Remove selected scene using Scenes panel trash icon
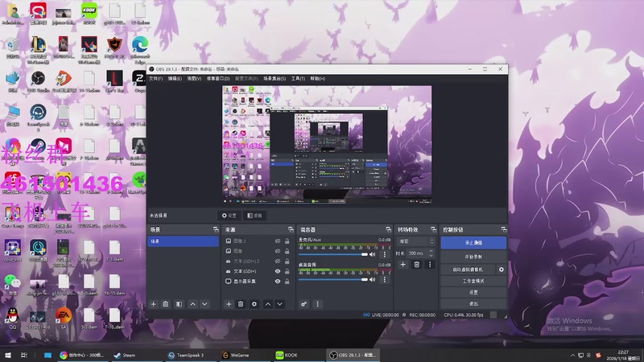 [x=166, y=304]
